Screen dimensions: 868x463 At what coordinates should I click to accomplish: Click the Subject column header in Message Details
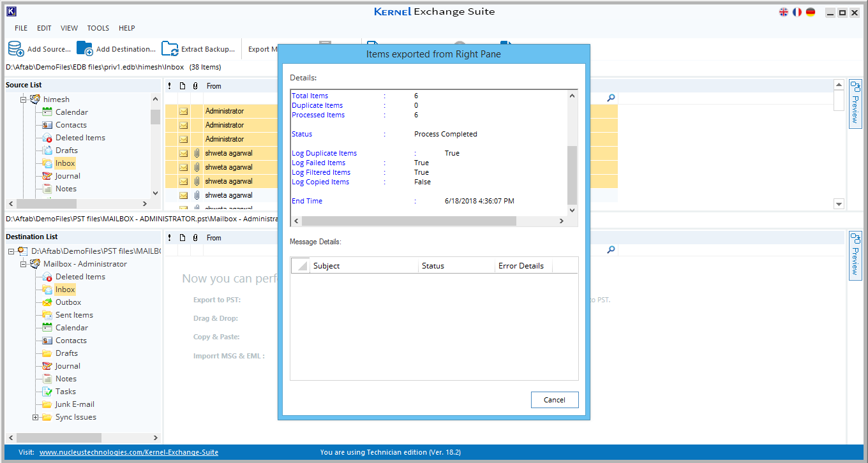pyautogui.click(x=364, y=266)
